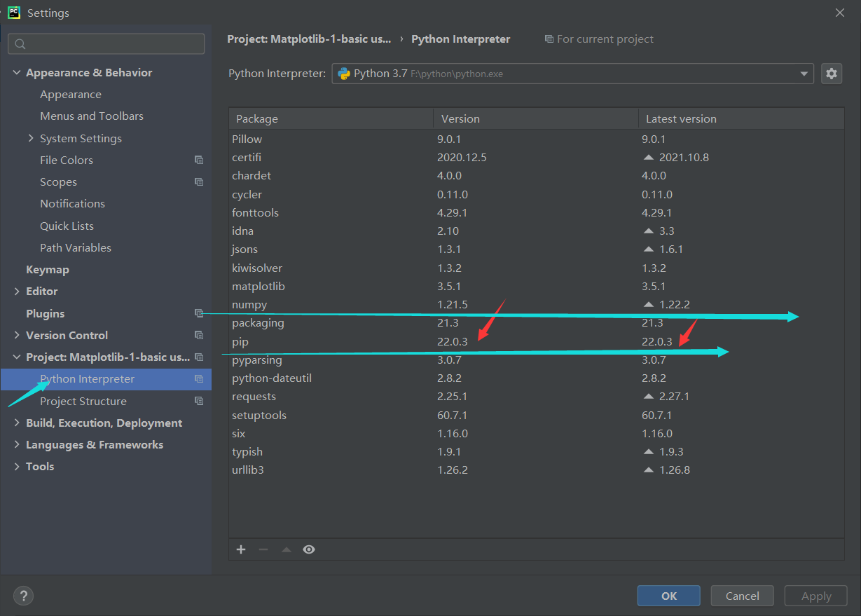Expand the Languages & Frameworks section
861x616 pixels.
(17, 445)
